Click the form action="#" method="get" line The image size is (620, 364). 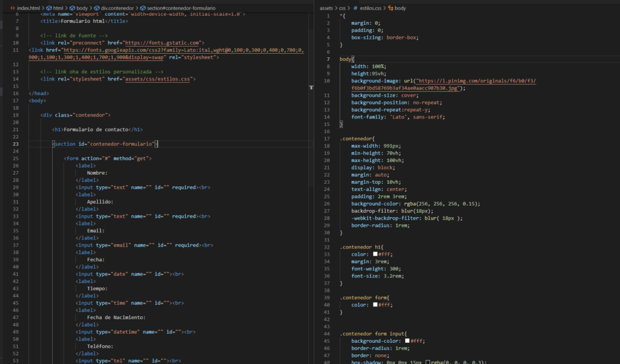[108, 158]
